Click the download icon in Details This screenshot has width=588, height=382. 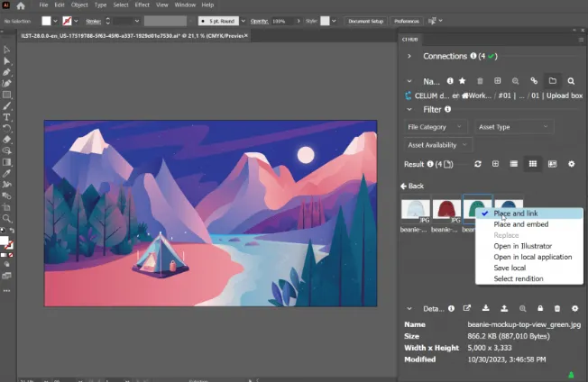click(x=485, y=308)
